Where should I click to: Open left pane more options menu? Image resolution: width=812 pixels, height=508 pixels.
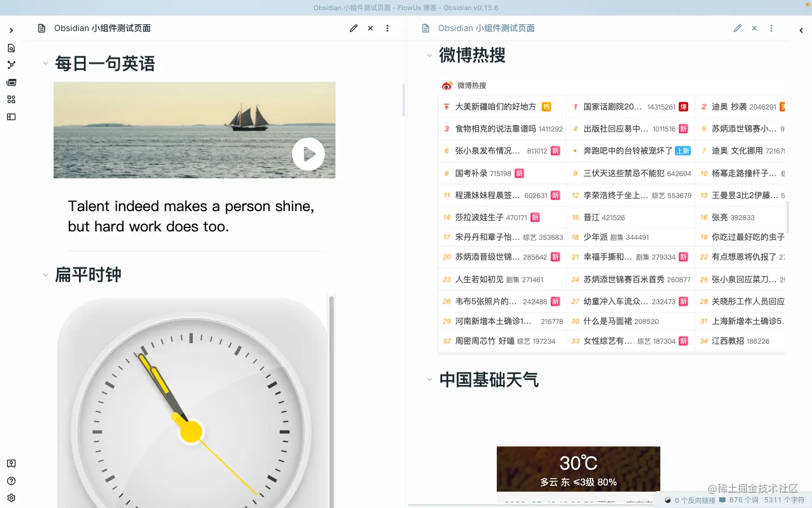click(x=387, y=28)
